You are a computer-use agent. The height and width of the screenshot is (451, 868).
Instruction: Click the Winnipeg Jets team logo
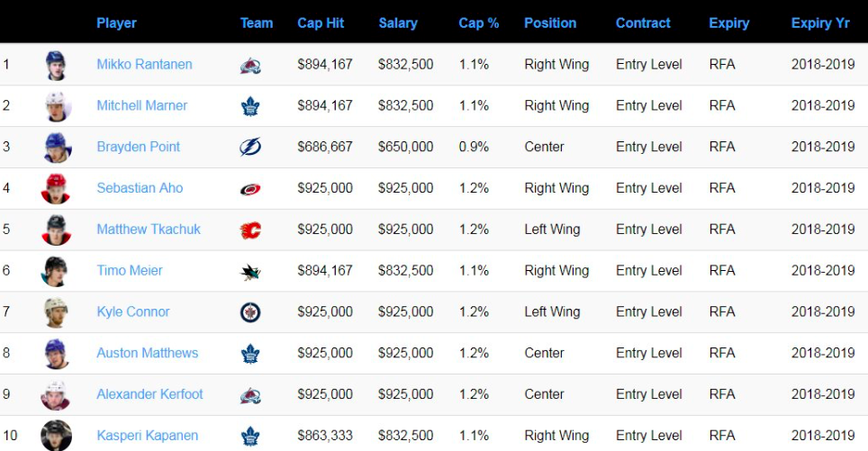click(250, 312)
